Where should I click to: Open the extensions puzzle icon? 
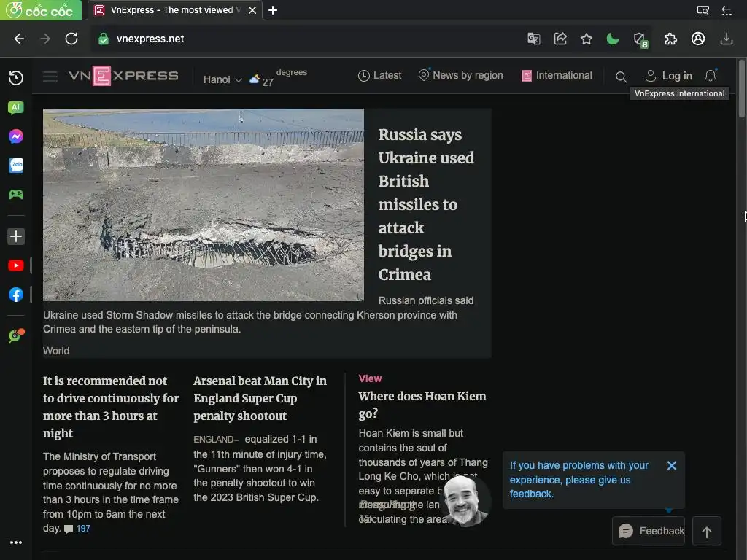(671, 39)
